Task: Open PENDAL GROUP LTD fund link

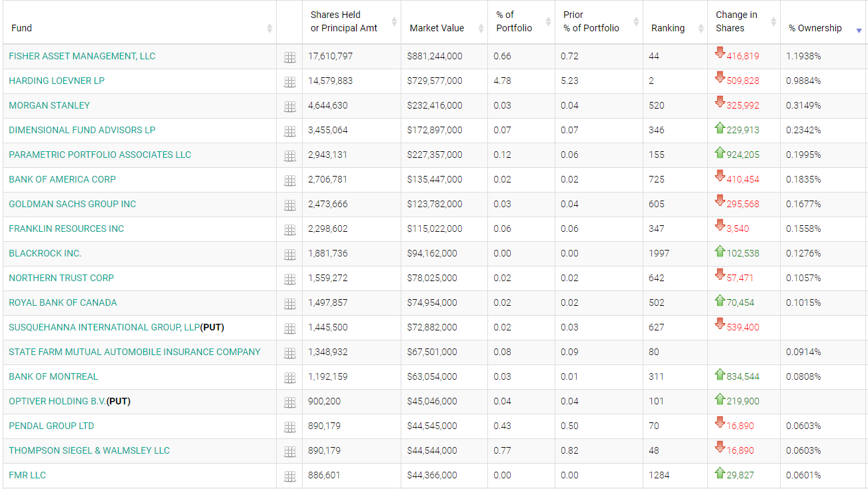Action: 51,426
